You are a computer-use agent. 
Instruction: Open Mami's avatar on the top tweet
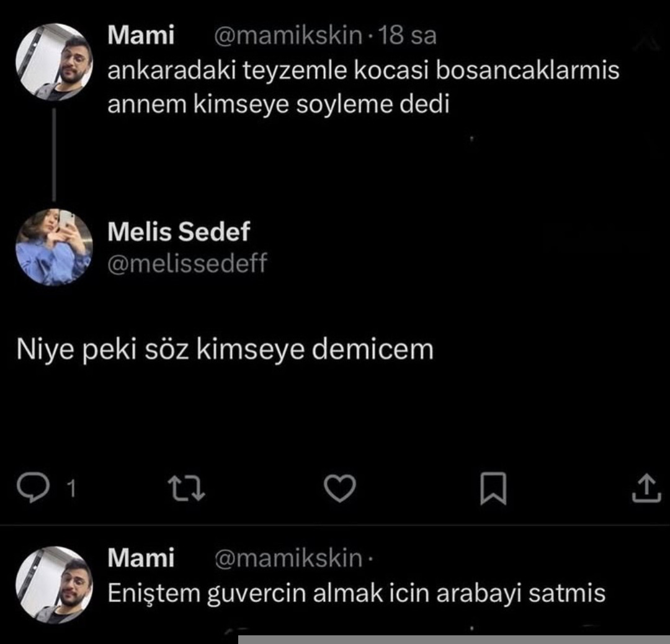coord(54,62)
